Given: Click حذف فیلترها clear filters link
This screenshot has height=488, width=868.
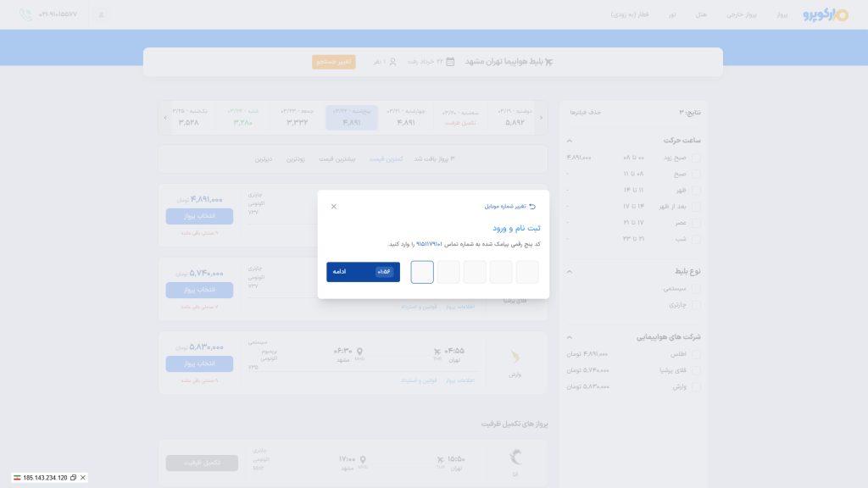Looking at the screenshot, I should (585, 113).
